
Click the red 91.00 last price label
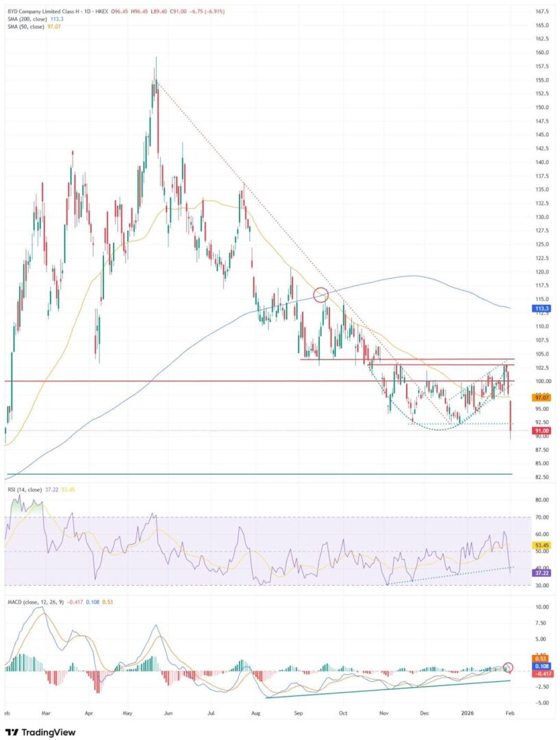(540, 431)
